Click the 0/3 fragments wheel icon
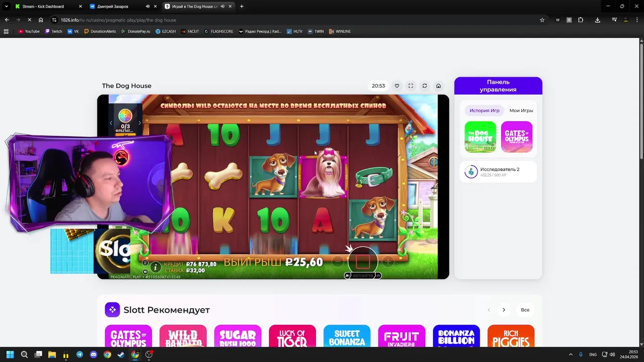 (125, 116)
